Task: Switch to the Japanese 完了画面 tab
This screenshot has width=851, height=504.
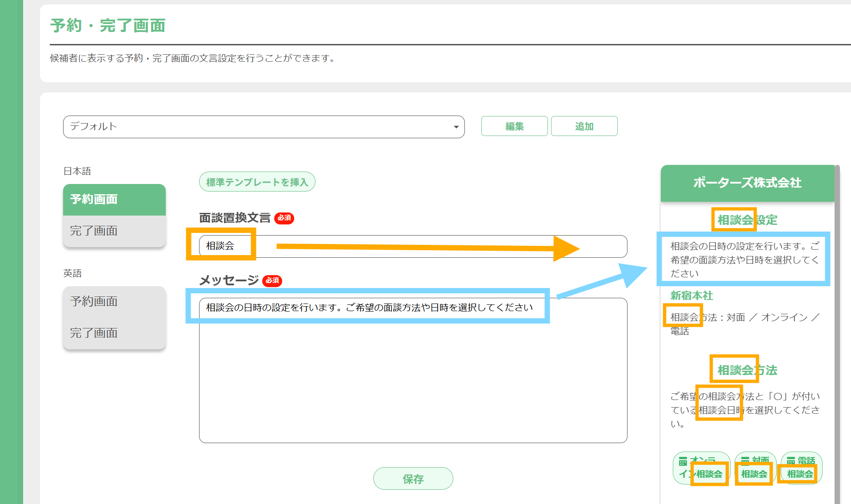Action: (x=114, y=231)
